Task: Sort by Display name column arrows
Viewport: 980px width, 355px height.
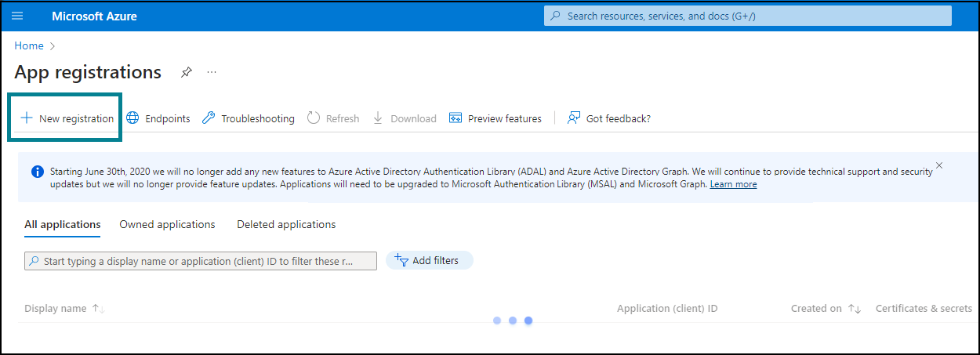Action: point(99,309)
